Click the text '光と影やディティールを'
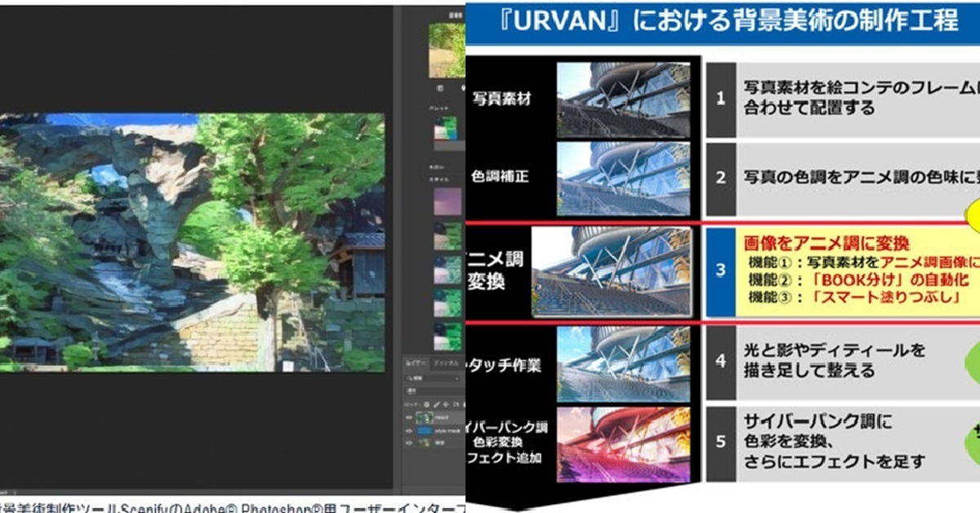980x513 pixels. (x=834, y=350)
